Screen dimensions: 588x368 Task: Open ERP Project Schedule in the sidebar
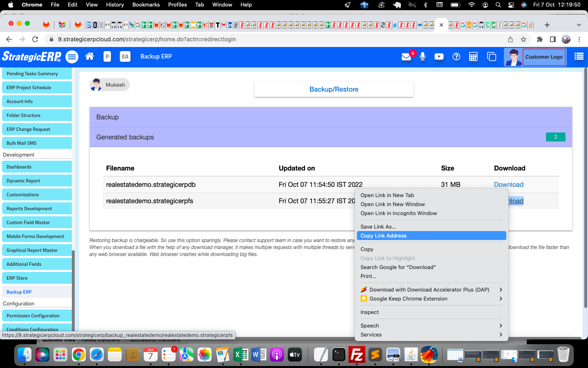coord(37,88)
